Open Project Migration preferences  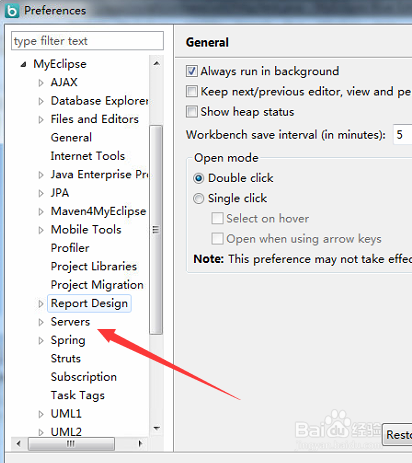click(97, 285)
